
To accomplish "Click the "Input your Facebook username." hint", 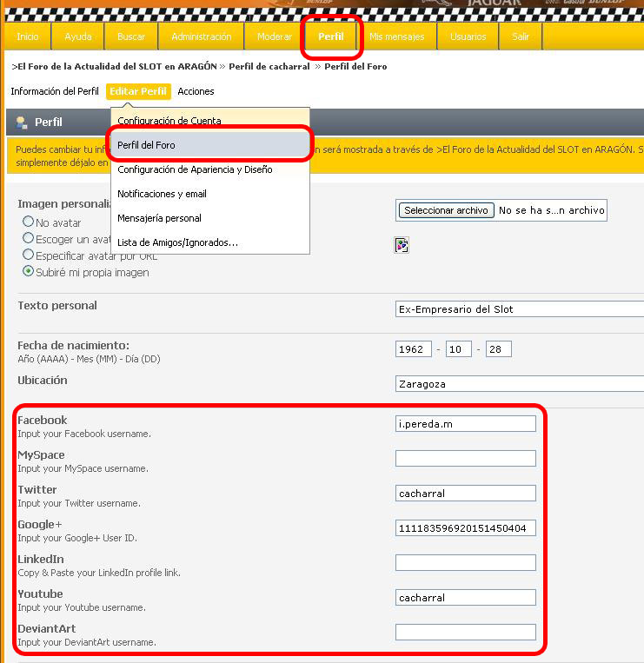I will (84, 434).
